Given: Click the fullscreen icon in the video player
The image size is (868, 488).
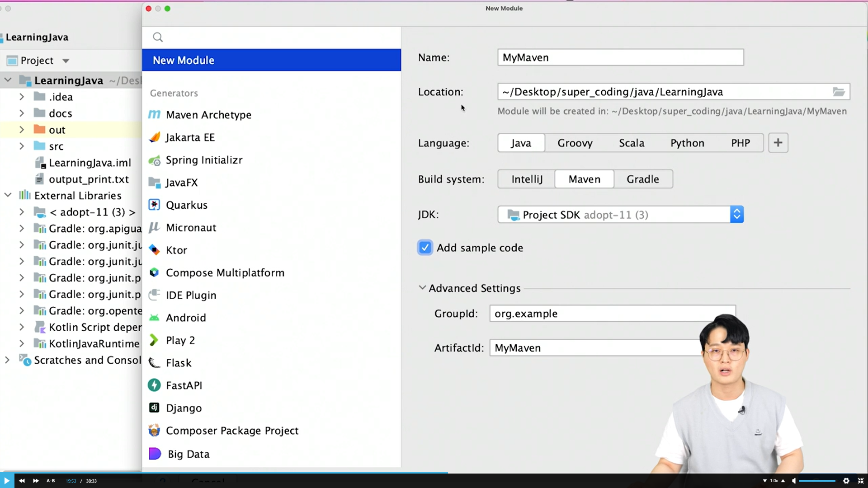Looking at the screenshot, I should click(x=861, y=481).
